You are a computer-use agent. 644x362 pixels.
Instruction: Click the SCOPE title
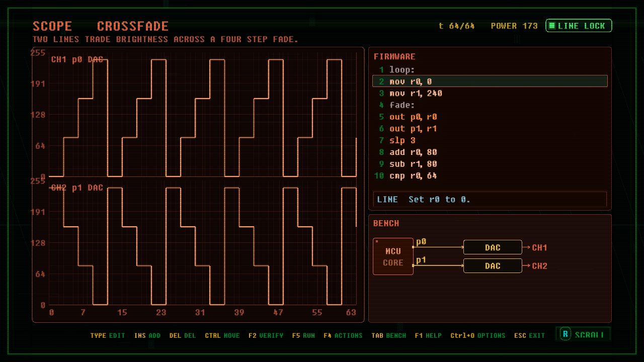coord(52,26)
